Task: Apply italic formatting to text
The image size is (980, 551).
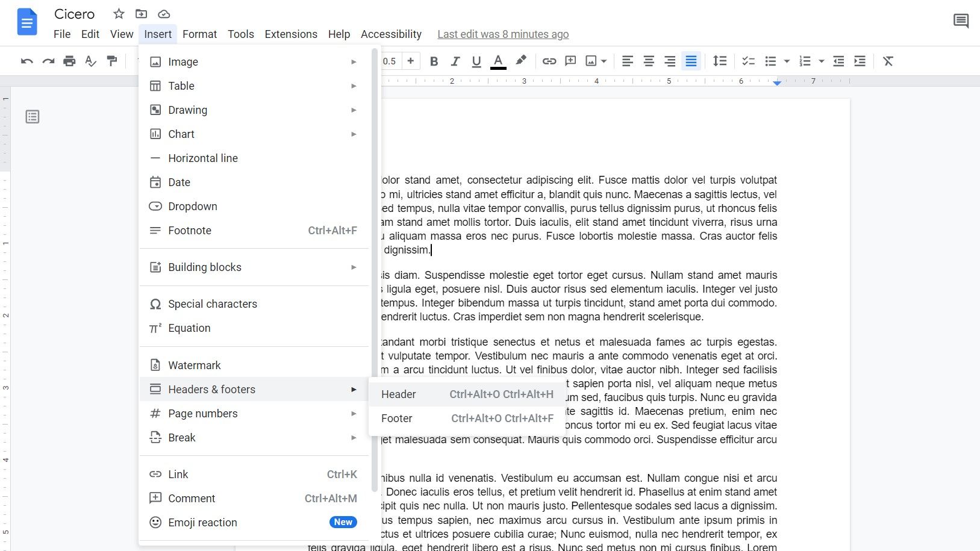Action: point(455,61)
